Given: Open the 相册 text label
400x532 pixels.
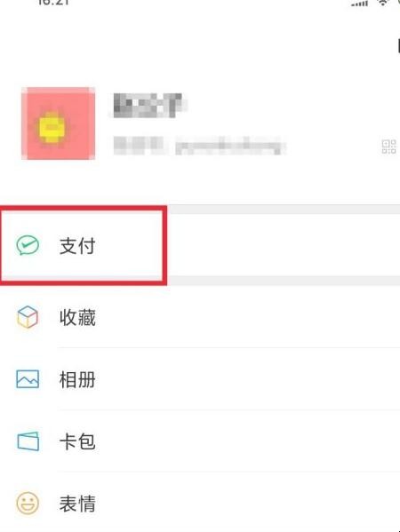Looking at the screenshot, I should pos(77,379).
